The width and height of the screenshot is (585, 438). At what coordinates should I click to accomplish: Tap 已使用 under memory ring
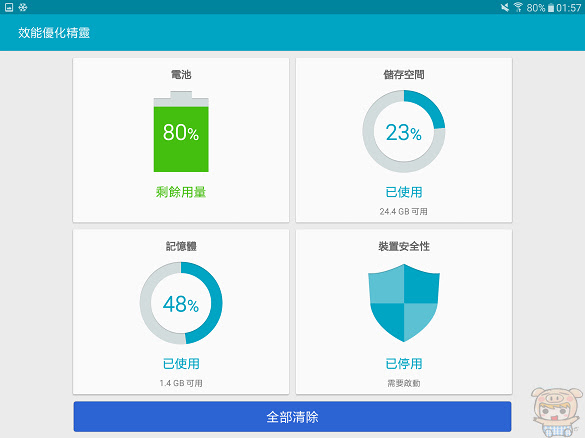click(x=181, y=364)
